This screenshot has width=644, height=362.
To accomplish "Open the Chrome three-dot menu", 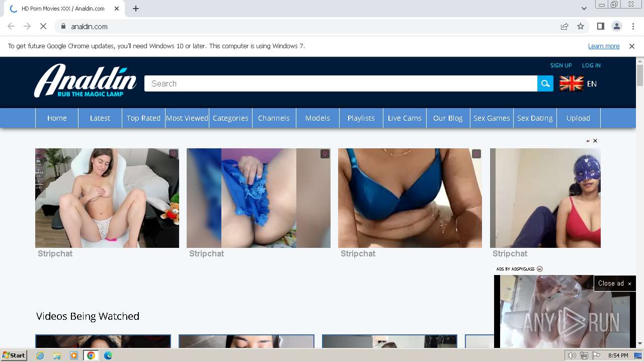I will pyautogui.click(x=632, y=26).
